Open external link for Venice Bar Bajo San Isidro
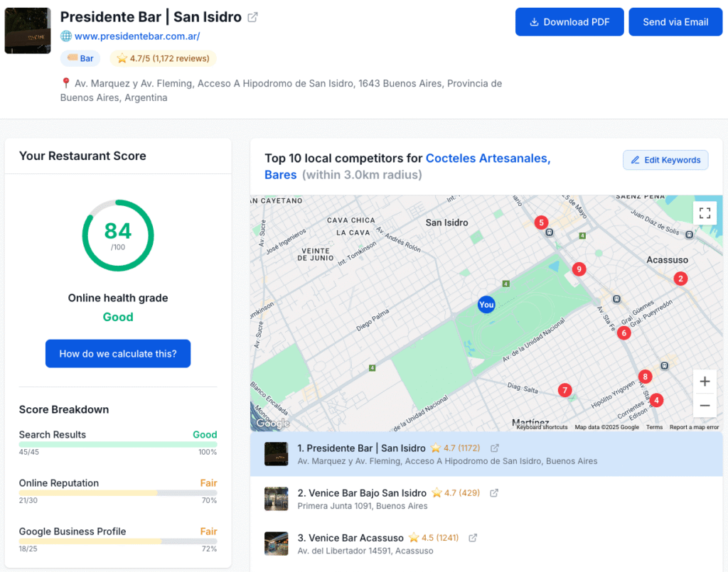The height and width of the screenshot is (572, 728). (495, 492)
